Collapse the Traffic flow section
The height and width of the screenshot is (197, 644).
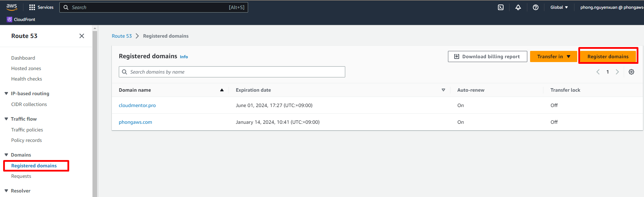[x=6, y=119]
